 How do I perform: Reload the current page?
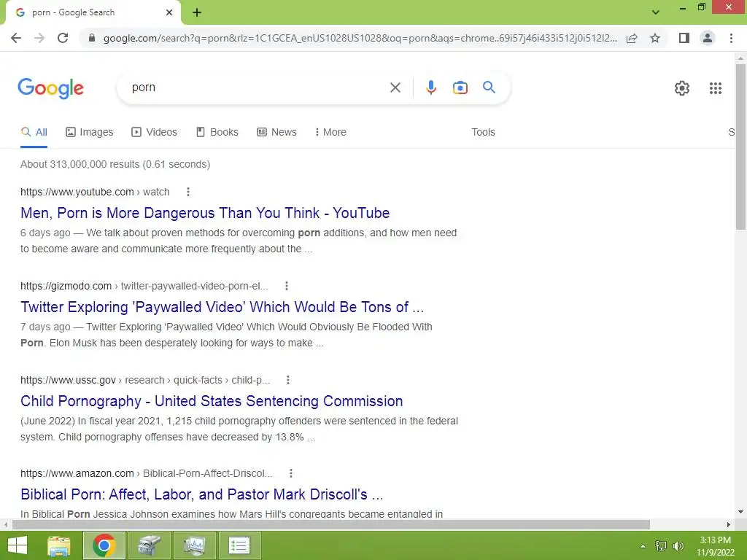tap(63, 38)
